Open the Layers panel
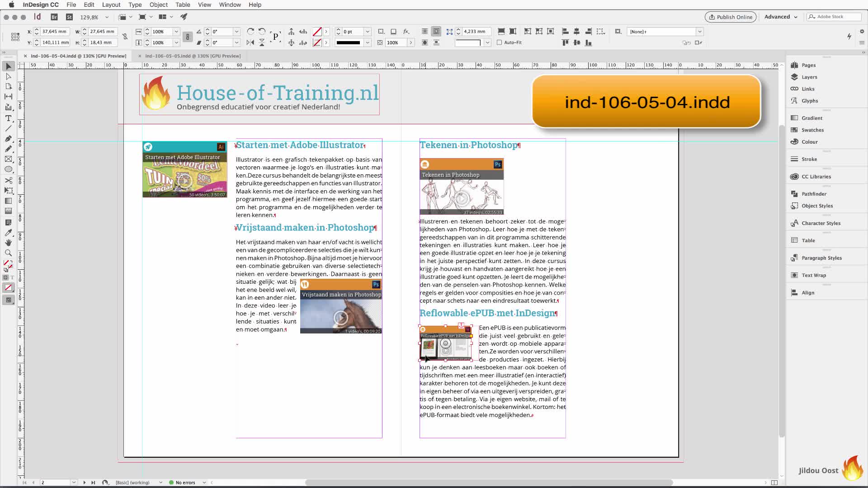This screenshot has width=868, height=488. (x=809, y=77)
